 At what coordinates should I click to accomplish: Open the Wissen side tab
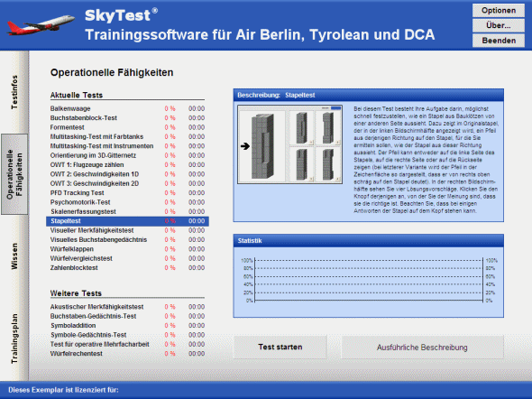pyautogui.click(x=14, y=256)
